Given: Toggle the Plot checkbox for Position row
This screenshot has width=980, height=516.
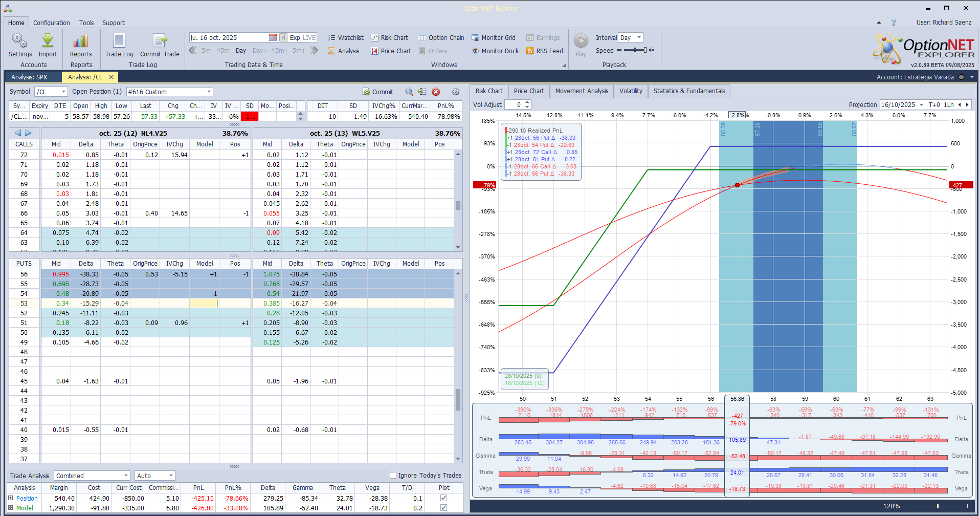Looking at the screenshot, I should coord(443,498).
